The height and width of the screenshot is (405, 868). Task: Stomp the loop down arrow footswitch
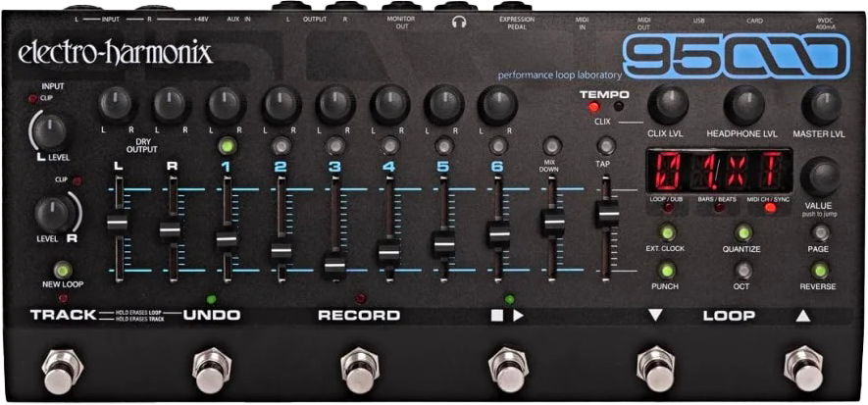(x=655, y=370)
